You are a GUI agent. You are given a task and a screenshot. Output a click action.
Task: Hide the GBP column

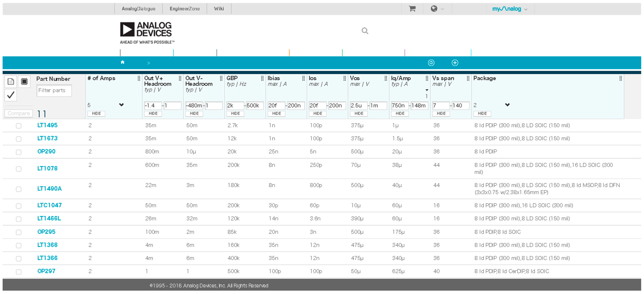click(235, 114)
